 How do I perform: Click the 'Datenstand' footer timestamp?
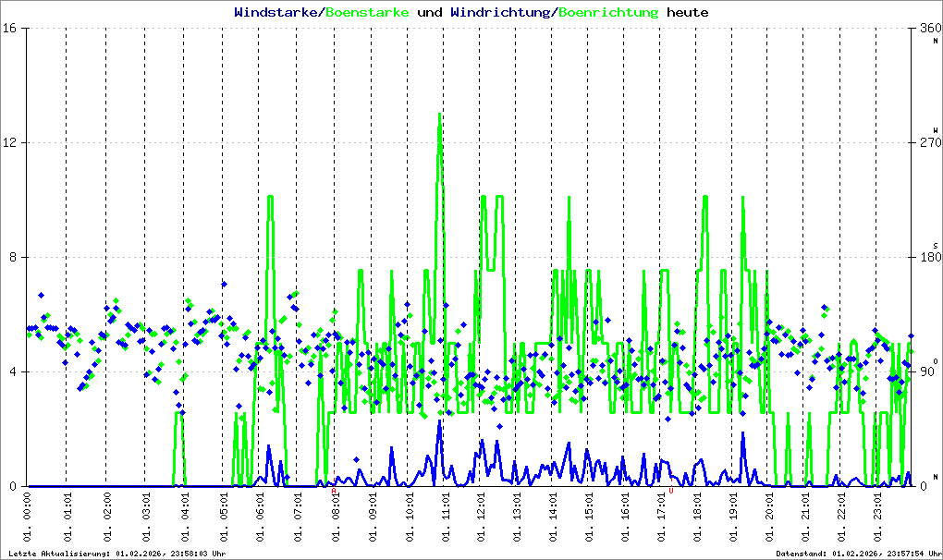coord(858,554)
